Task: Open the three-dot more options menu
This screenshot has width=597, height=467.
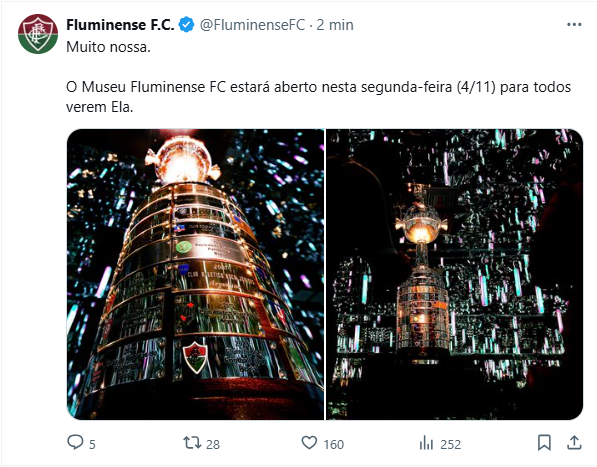Action: 574,24
